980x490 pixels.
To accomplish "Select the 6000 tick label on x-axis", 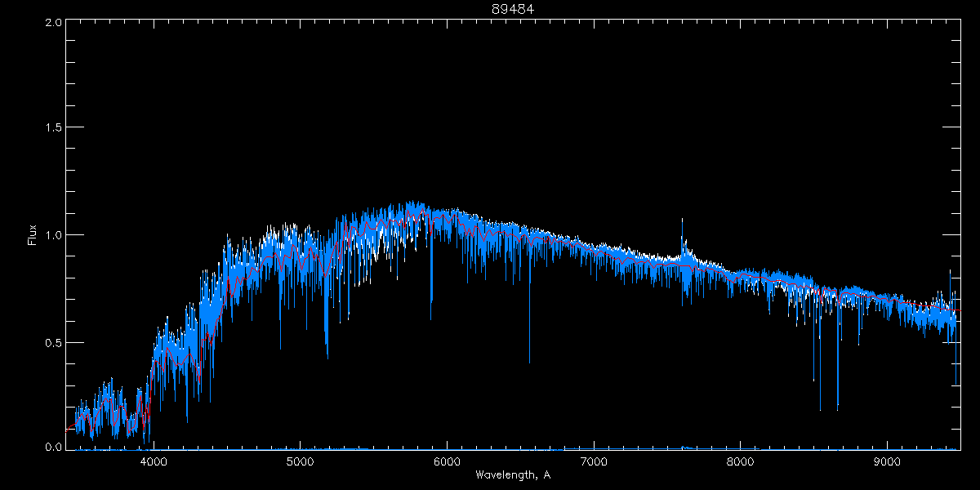I will click(x=447, y=460).
